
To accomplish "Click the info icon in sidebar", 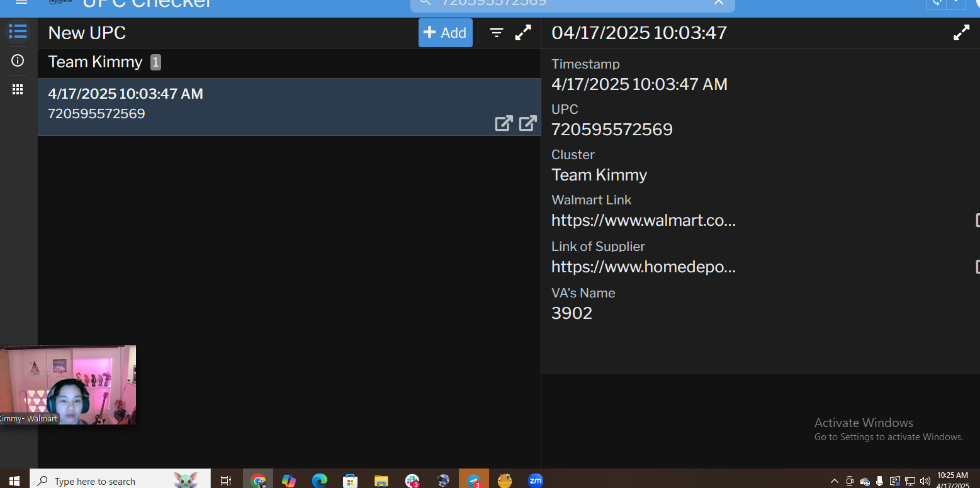I will click(x=18, y=60).
